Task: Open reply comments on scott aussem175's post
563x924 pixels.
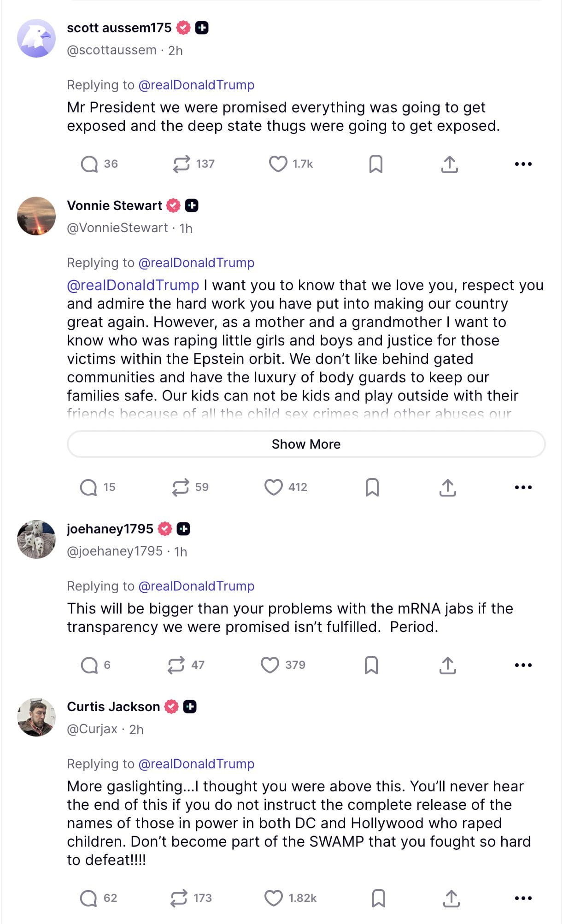Action: tap(89, 164)
